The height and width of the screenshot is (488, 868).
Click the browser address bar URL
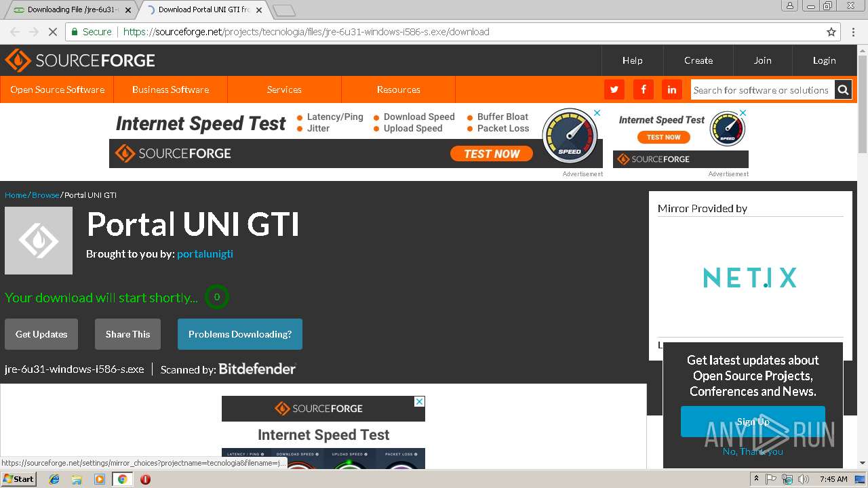click(306, 32)
